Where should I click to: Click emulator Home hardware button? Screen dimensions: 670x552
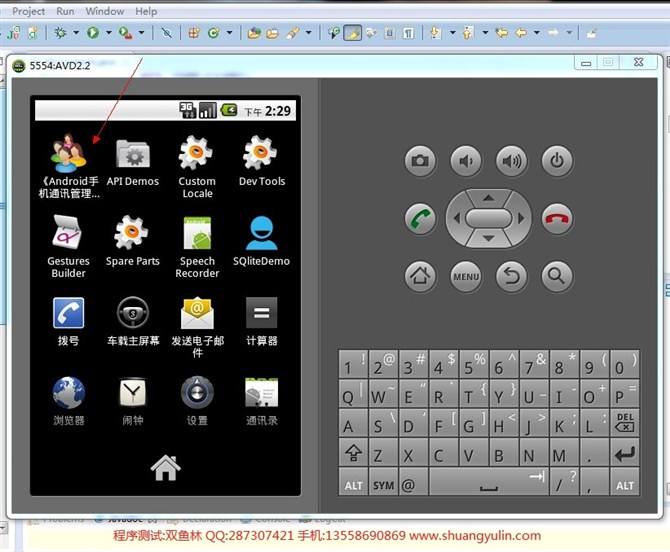420,276
